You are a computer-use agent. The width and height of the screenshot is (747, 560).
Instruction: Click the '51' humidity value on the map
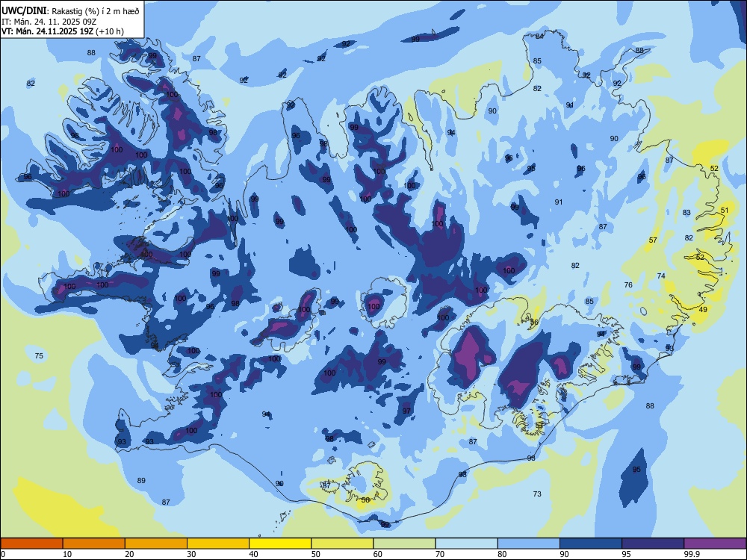[x=725, y=210]
